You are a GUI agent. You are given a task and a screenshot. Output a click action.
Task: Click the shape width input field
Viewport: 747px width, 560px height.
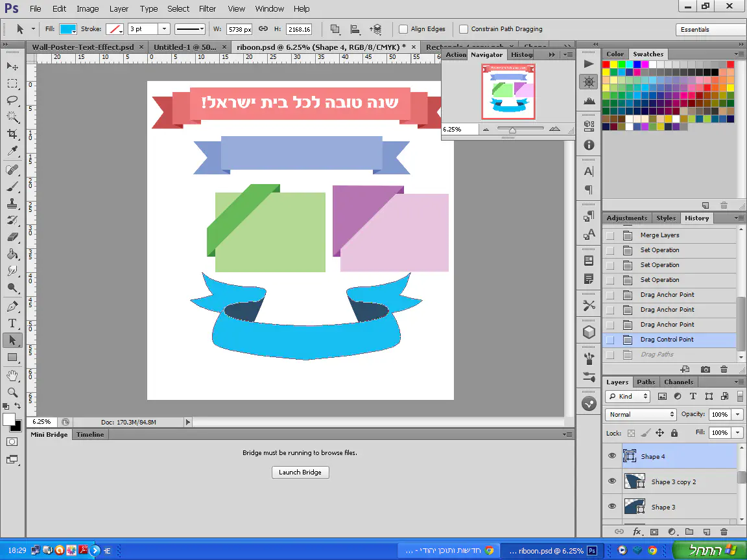(x=239, y=29)
